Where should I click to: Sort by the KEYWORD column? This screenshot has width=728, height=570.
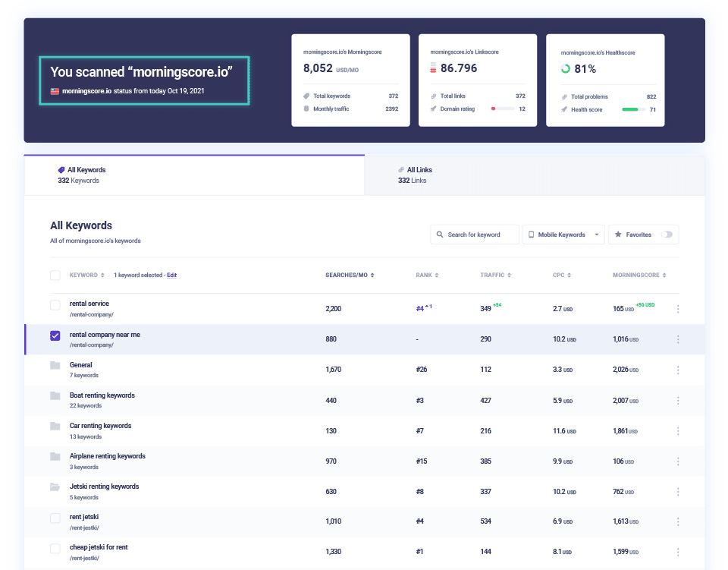click(x=86, y=275)
